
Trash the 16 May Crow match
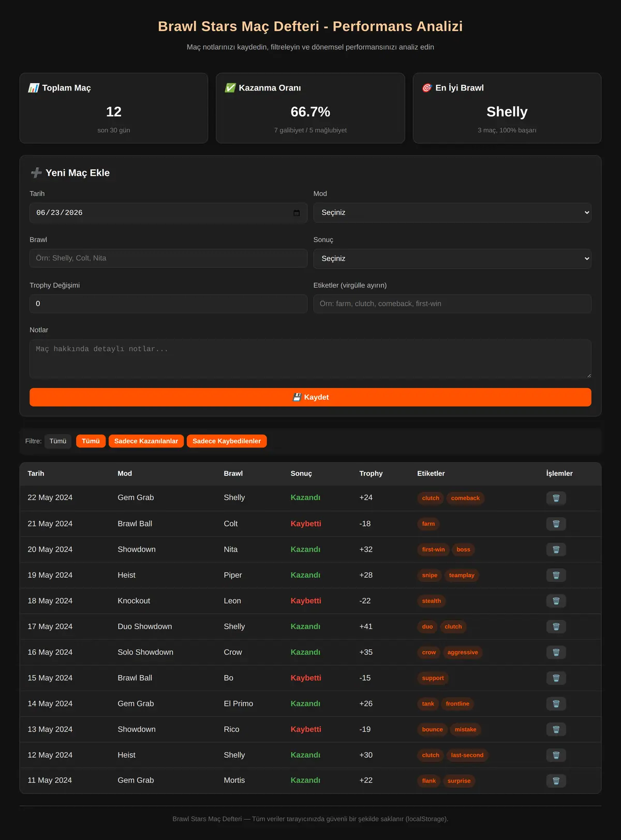556,652
